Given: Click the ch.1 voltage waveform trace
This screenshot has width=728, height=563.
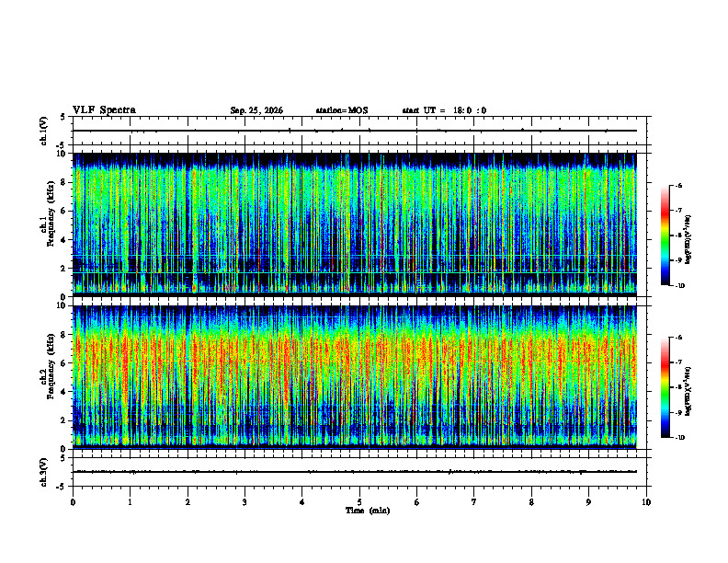Looking at the screenshot, I should click(x=355, y=131).
